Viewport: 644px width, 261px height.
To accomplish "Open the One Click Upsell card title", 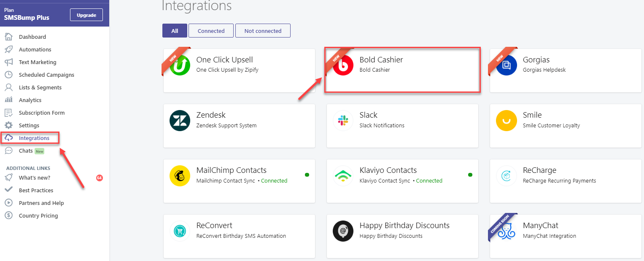I will pos(224,59).
